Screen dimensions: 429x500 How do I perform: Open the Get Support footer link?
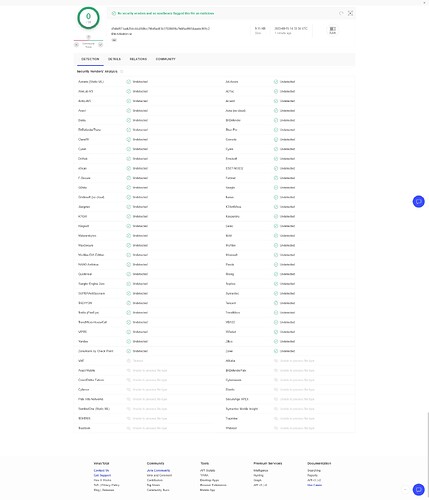[102, 475]
